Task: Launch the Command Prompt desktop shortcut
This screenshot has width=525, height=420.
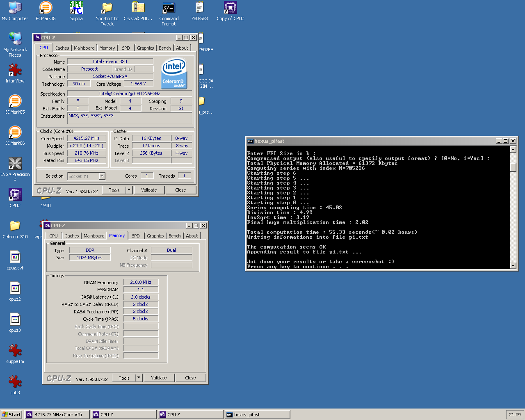Action: (169, 14)
